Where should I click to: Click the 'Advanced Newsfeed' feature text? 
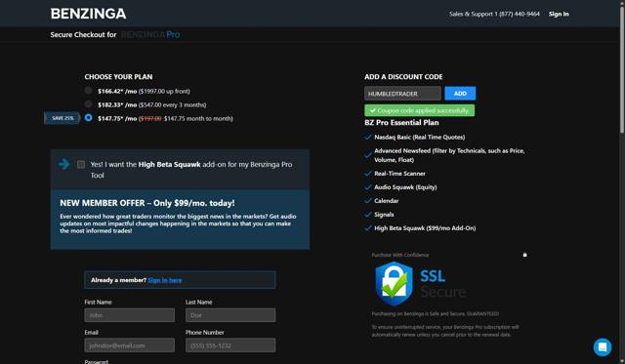coord(449,155)
